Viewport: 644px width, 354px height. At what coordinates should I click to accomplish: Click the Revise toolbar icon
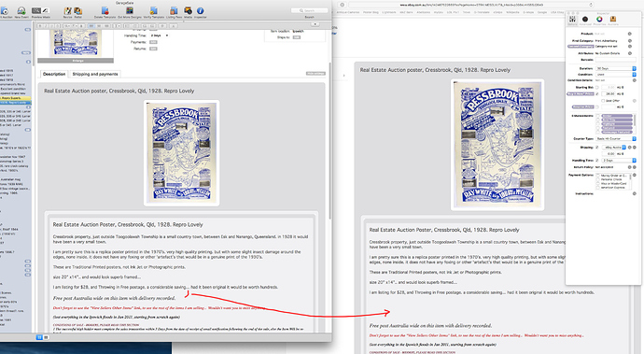[x=68, y=10]
